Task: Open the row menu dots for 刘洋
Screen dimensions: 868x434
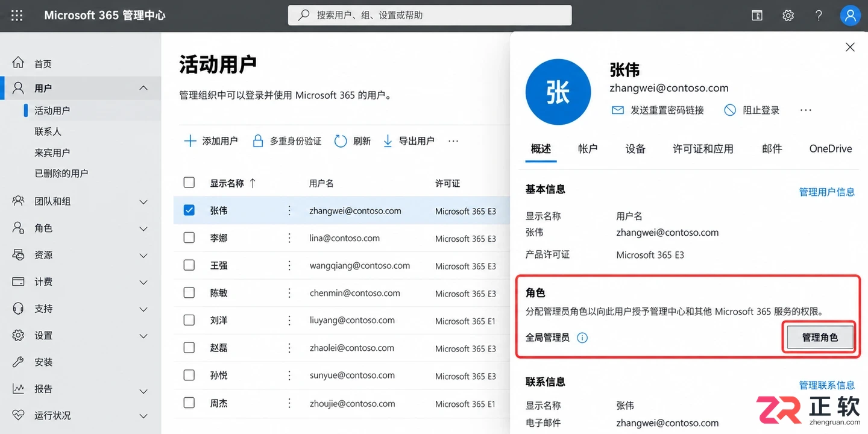Action: coord(289,320)
